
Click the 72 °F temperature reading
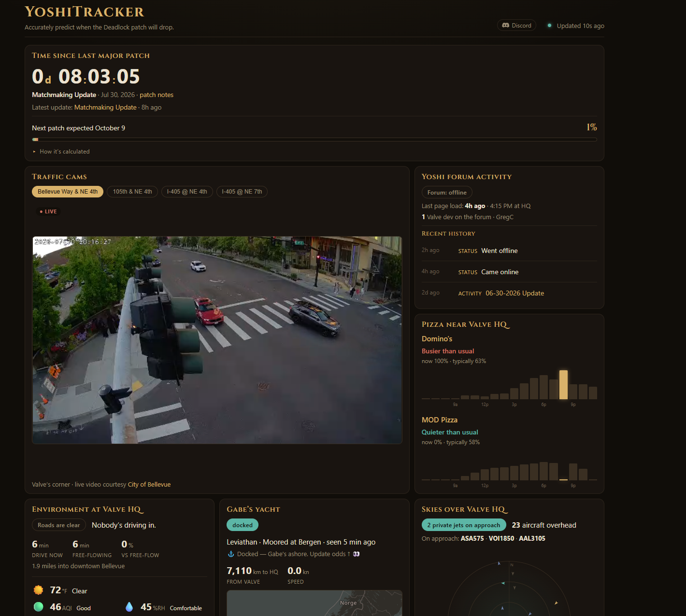[58, 590]
